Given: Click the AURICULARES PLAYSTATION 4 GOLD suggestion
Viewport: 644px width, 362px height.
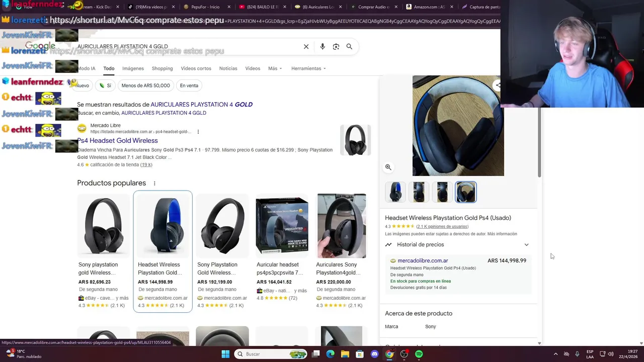Looking at the screenshot, I should click(x=201, y=105).
